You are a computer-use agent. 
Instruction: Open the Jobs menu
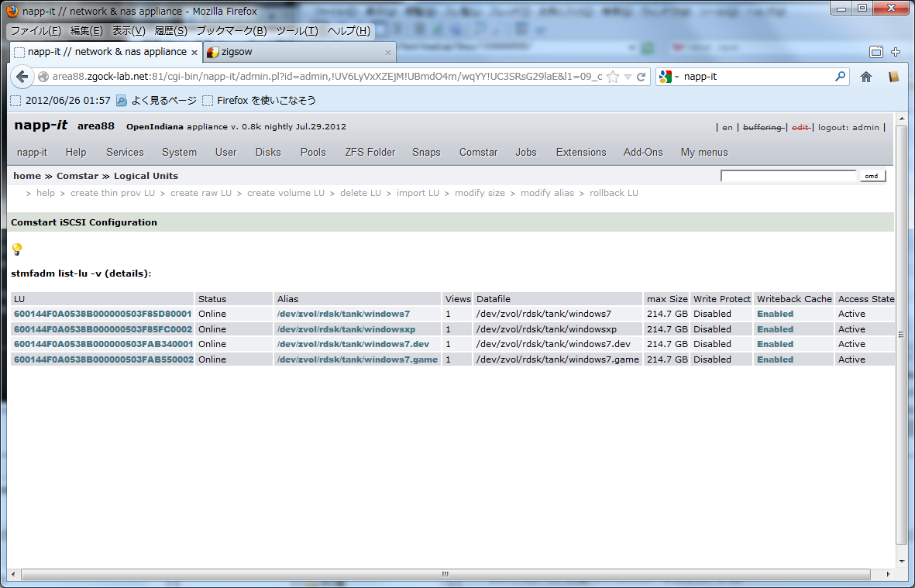[526, 153]
